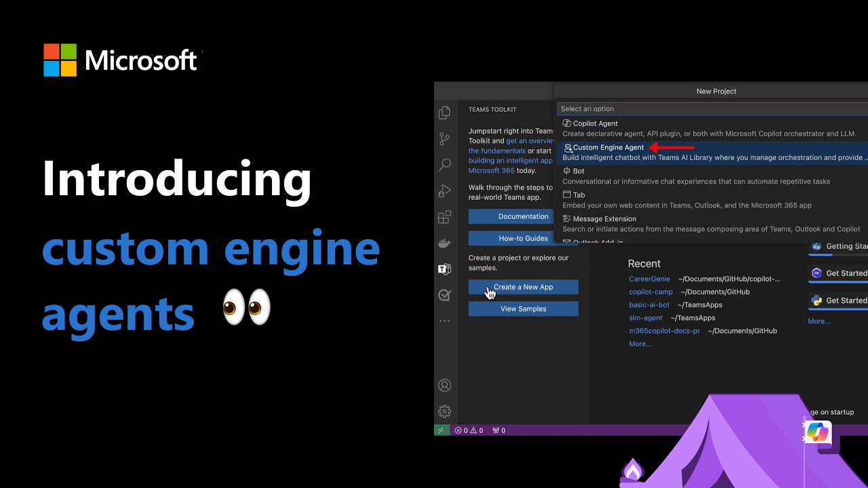Click the View Samples button
The image size is (868, 488).
pos(524,308)
